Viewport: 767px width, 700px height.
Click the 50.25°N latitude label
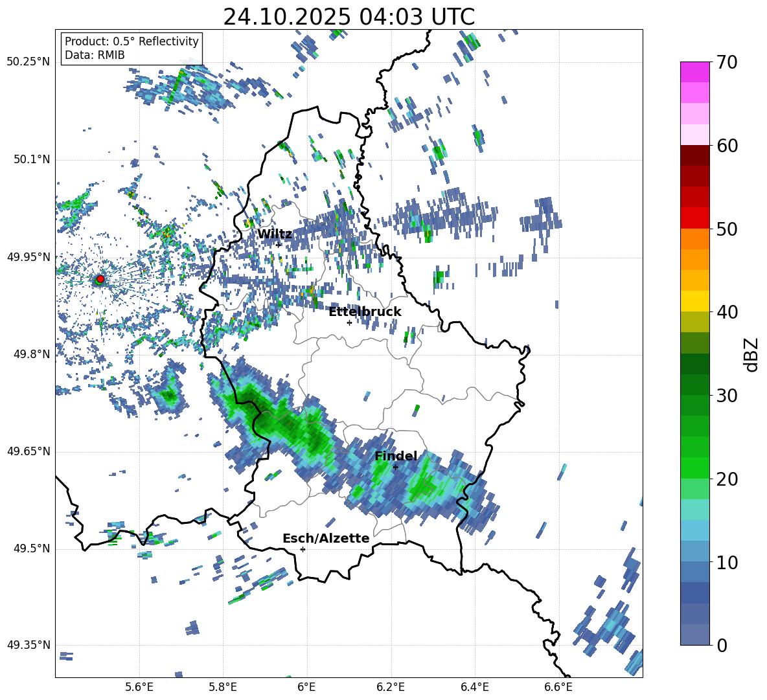pyautogui.click(x=29, y=62)
